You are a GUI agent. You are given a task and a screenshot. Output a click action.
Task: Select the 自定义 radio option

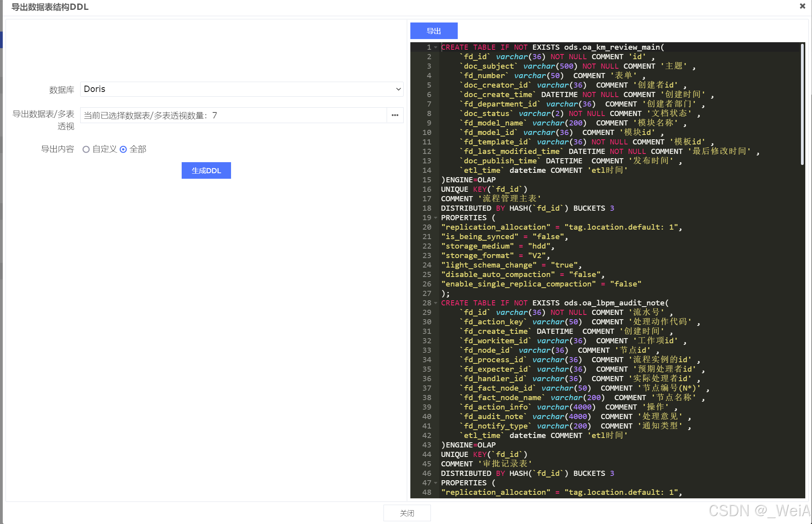tap(86, 149)
